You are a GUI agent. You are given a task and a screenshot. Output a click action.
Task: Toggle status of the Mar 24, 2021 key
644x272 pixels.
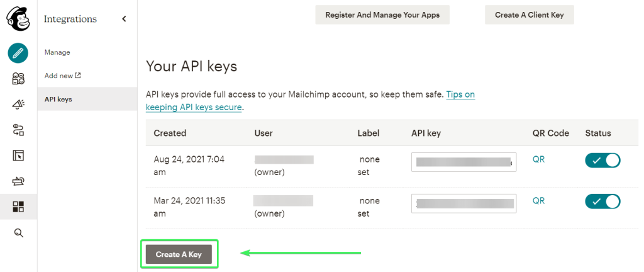[x=602, y=201]
